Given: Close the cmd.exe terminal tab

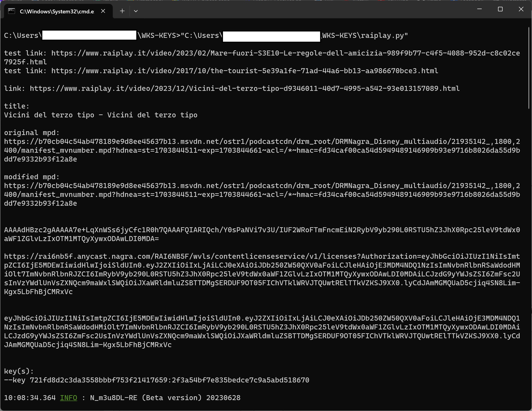Looking at the screenshot, I should (x=103, y=11).
